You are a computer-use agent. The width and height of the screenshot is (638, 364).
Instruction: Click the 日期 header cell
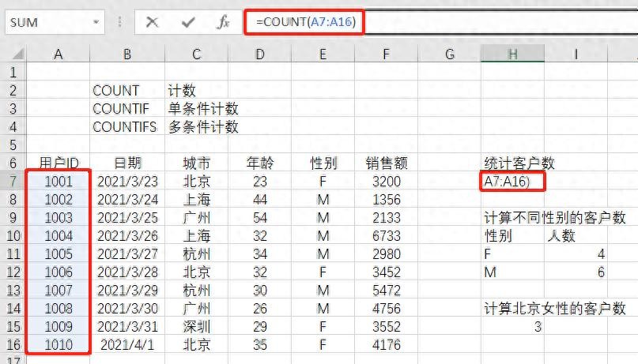tap(127, 163)
